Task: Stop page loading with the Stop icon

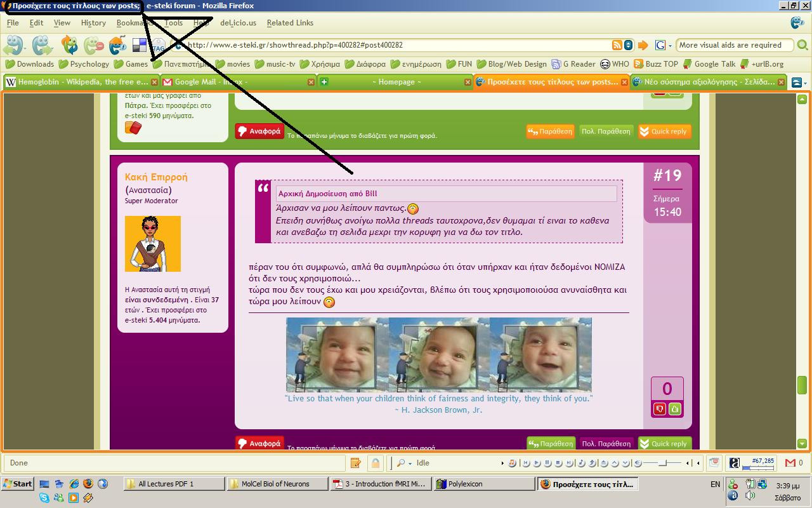Action: [x=94, y=45]
